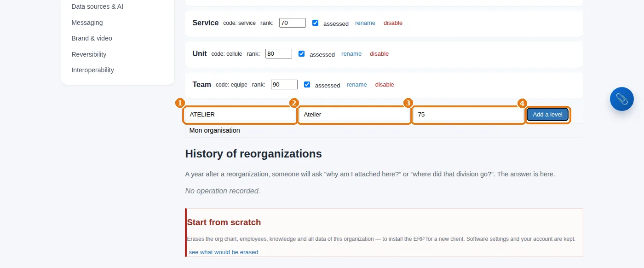Viewport: 644px width, 268px height.
Task: Toggle the Service assessed checkbox
Action: tap(315, 23)
